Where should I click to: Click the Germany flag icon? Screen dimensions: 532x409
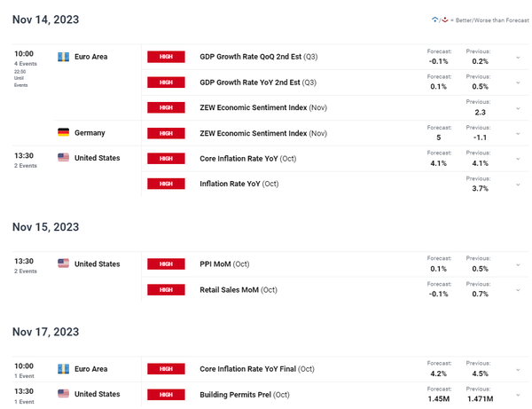[x=63, y=132]
